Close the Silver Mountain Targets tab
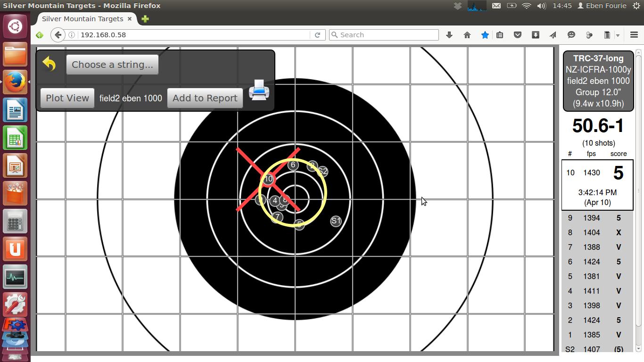This screenshot has height=362, width=644. (x=130, y=19)
